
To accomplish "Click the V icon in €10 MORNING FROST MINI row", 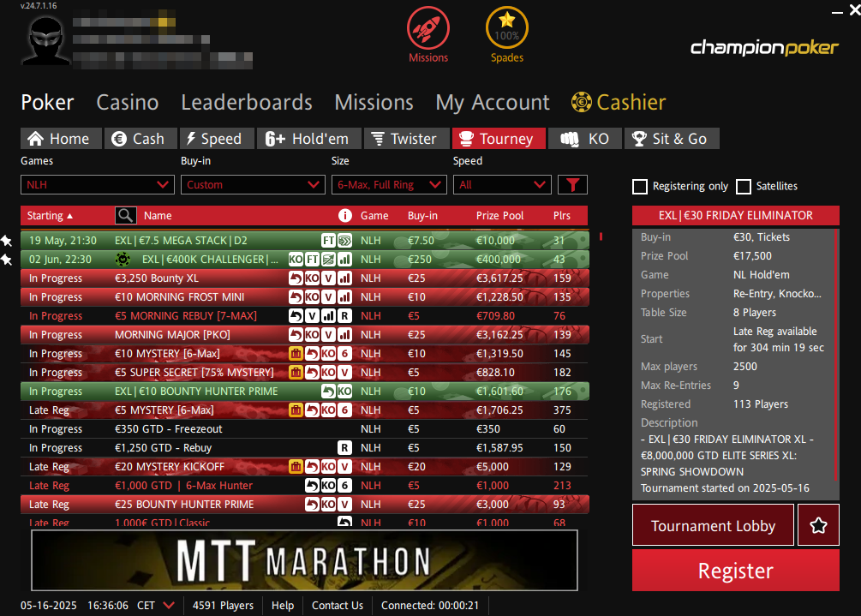I will pyautogui.click(x=328, y=297).
